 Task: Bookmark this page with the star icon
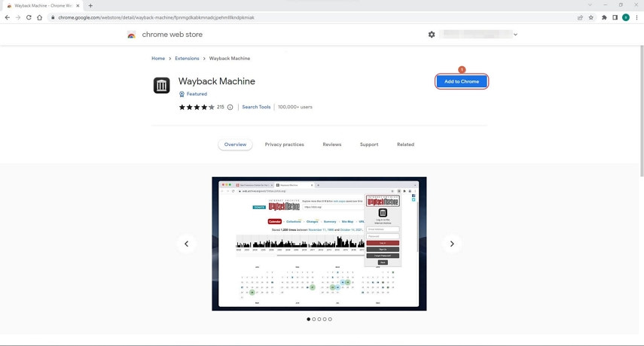pyautogui.click(x=591, y=17)
